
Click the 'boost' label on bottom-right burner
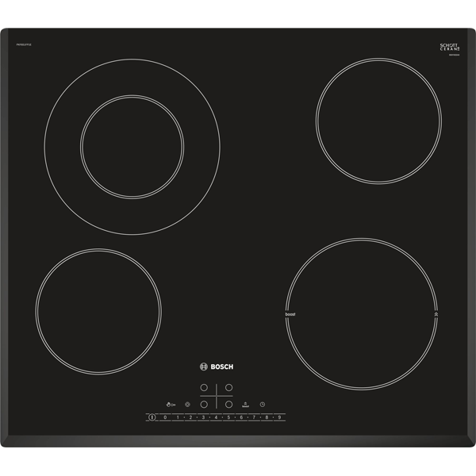pyautogui.click(x=290, y=315)
